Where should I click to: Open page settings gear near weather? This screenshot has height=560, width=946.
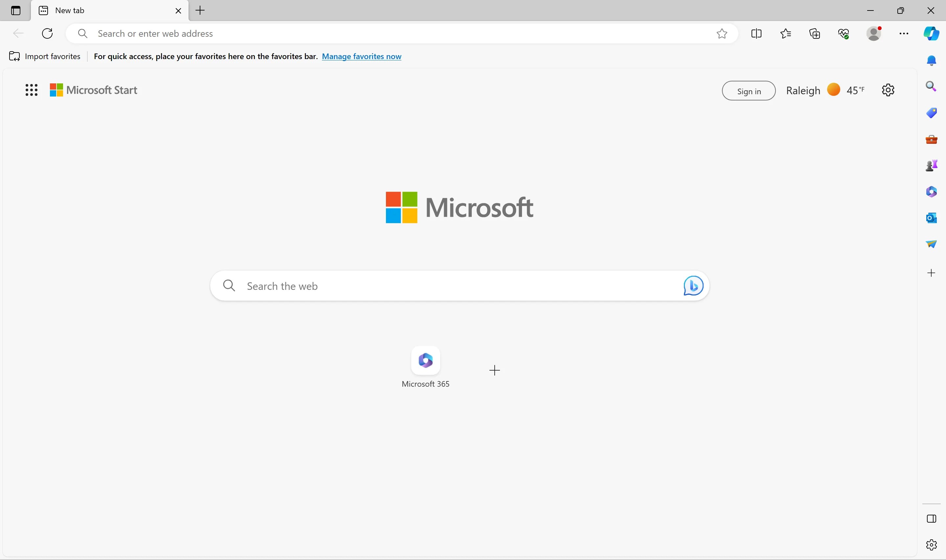pos(888,90)
